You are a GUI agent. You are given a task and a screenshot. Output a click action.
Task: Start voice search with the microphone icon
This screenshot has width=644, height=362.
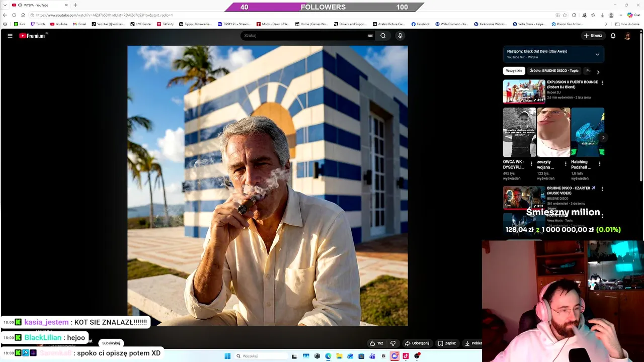(400, 36)
